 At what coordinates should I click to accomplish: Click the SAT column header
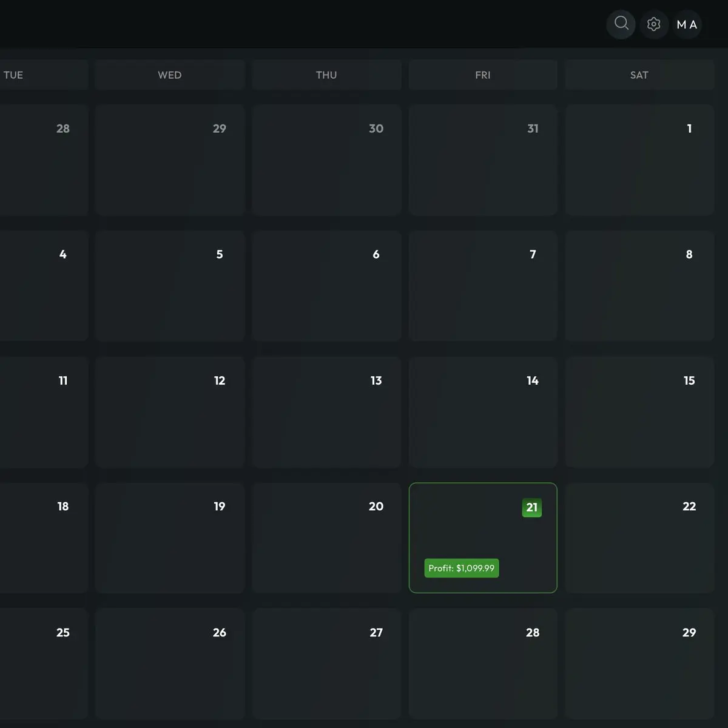(x=639, y=75)
